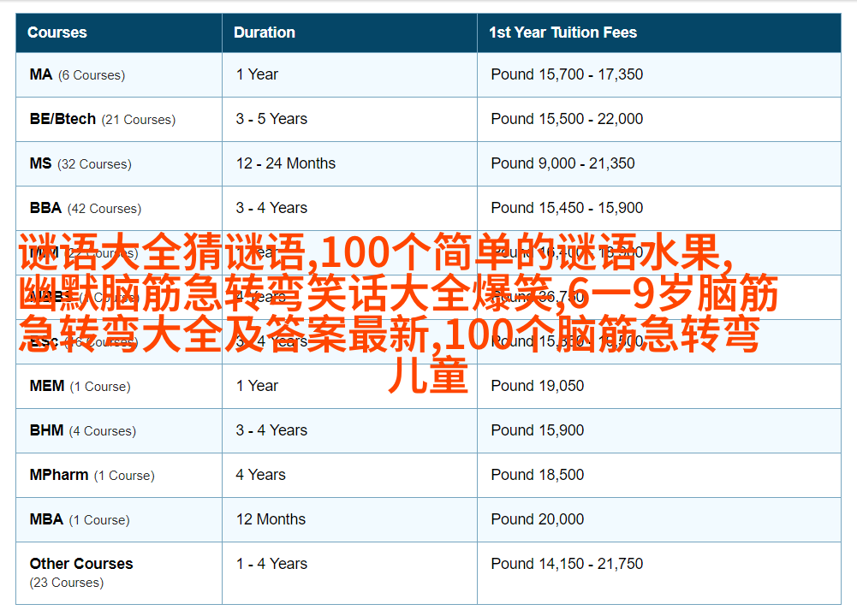Click the MPharm course name
The width and height of the screenshot is (857, 616).
(59, 475)
